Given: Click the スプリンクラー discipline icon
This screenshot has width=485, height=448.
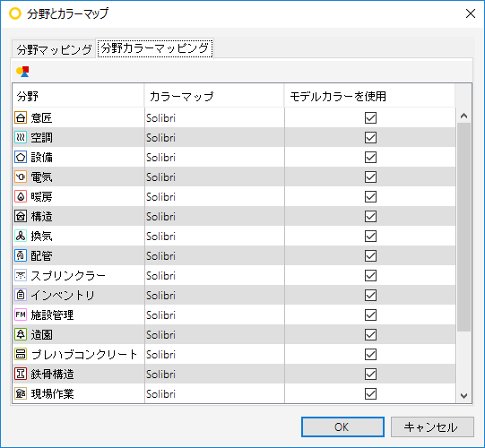Looking at the screenshot, I should 21,275.
